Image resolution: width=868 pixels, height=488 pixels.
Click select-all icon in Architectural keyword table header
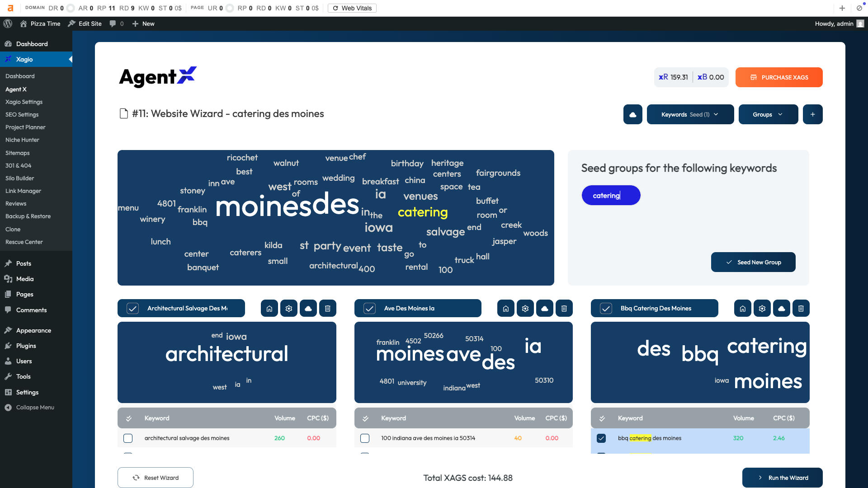[129, 418]
